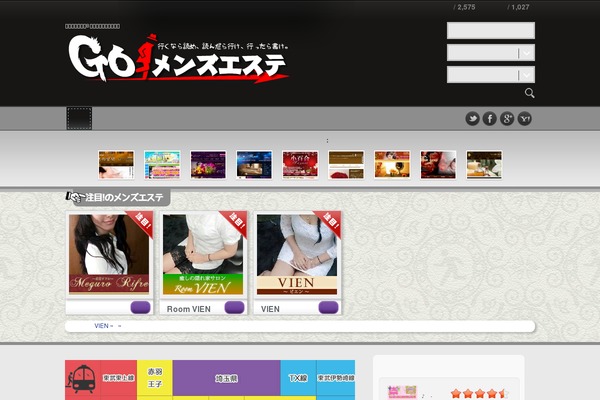Select the 東武伊勢崎線 blue tile

(x=336, y=378)
